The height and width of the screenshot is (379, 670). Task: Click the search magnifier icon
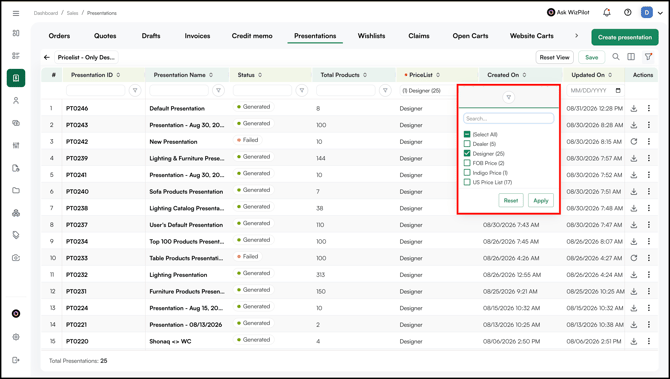tap(616, 56)
